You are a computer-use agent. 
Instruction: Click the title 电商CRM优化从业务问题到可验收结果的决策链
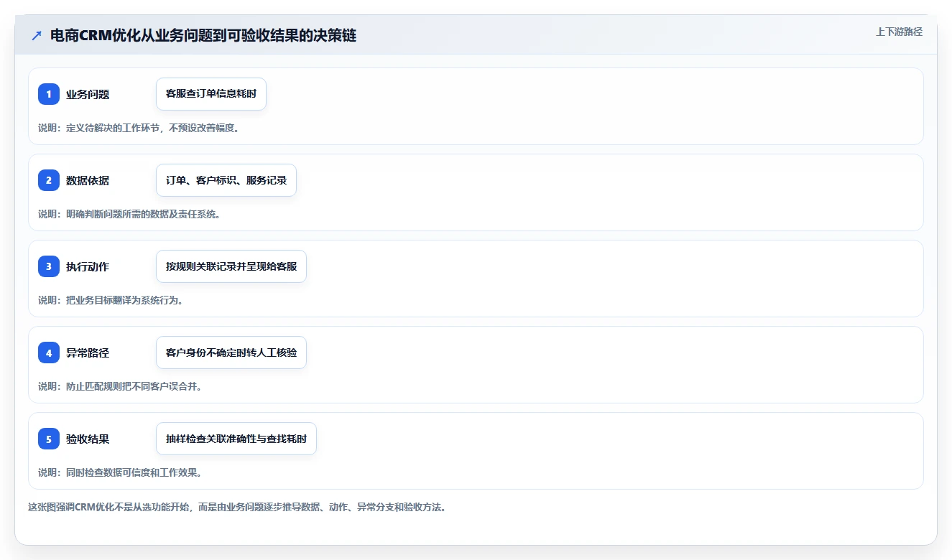click(203, 36)
